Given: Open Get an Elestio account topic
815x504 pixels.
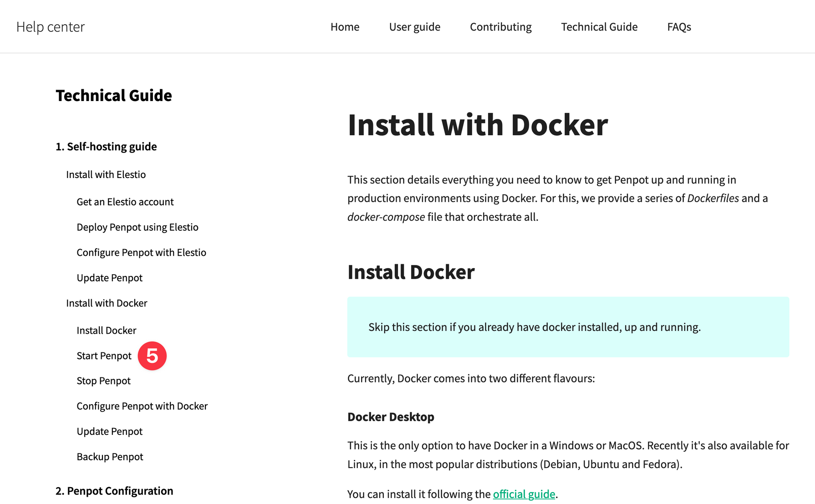Looking at the screenshot, I should click(x=125, y=202).
